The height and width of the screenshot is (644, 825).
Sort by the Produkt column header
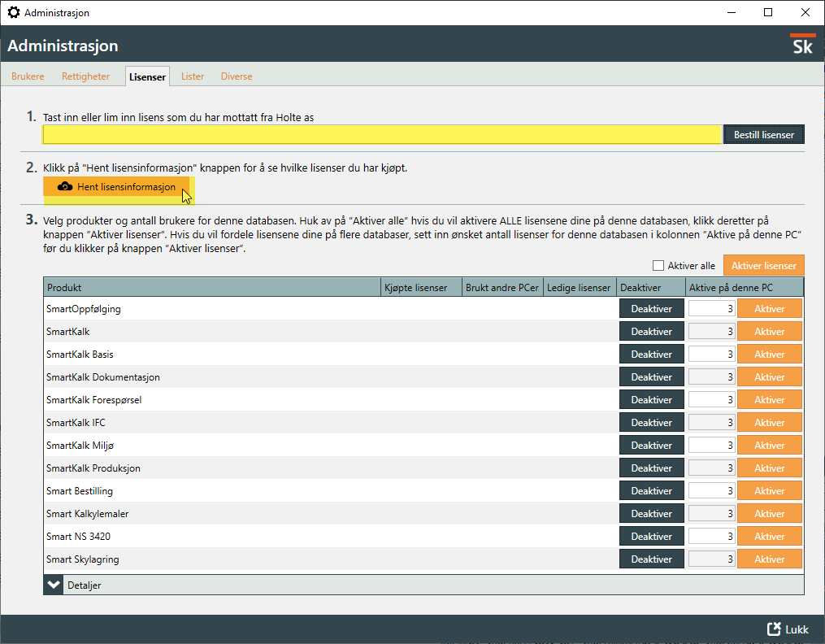(x=211, y=288)
